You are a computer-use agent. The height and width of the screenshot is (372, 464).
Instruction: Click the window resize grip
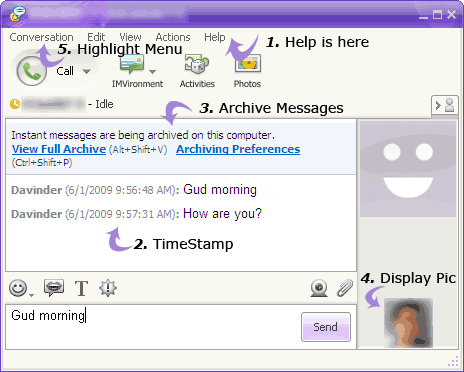click(453, 361)
